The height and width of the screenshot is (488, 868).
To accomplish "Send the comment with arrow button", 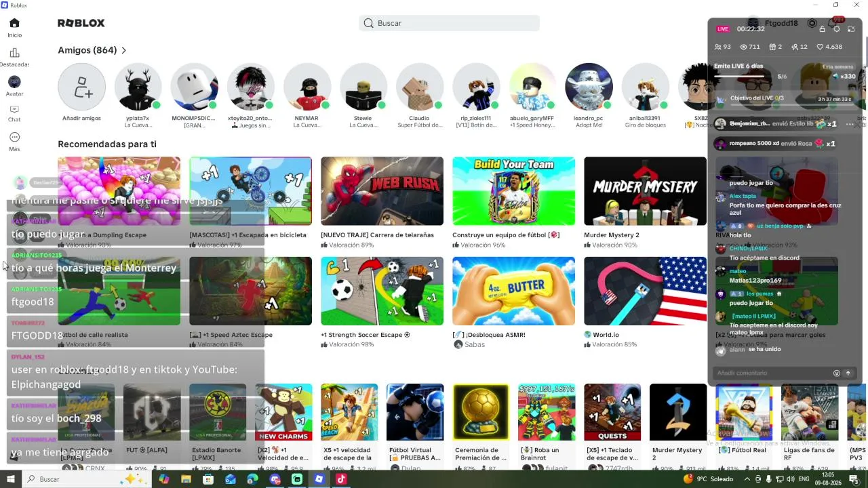I will [848, 373].
